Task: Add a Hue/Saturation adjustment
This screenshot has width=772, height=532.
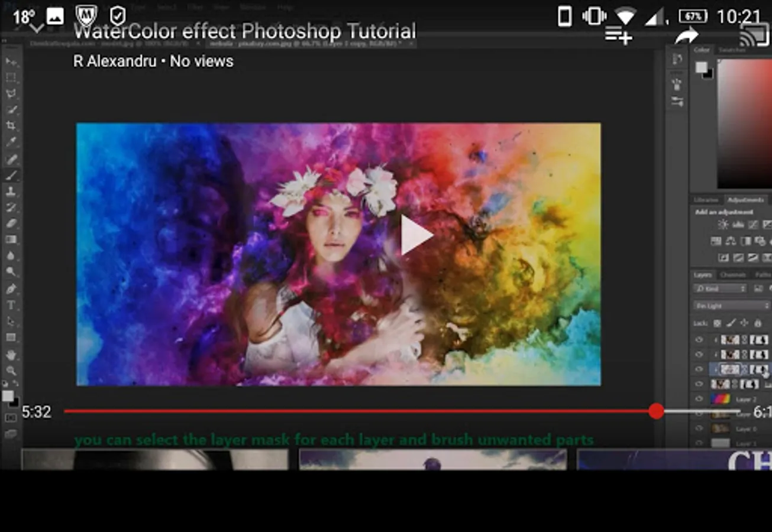Action: (716, 241)
